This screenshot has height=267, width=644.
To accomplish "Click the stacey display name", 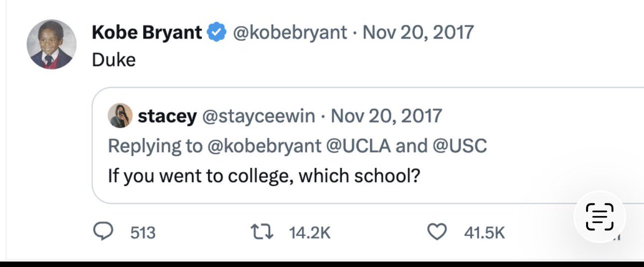I will click(x=167, y=117).
